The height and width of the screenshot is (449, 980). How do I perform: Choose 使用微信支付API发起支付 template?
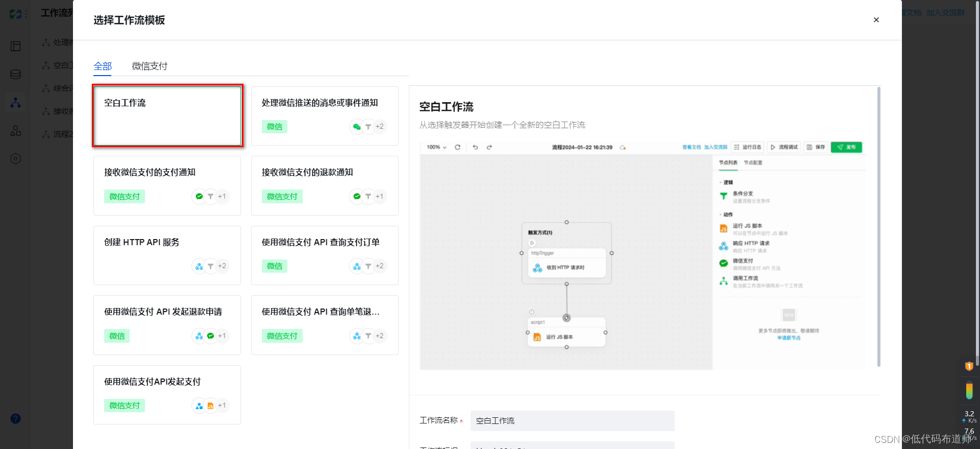tap(167, 395)
